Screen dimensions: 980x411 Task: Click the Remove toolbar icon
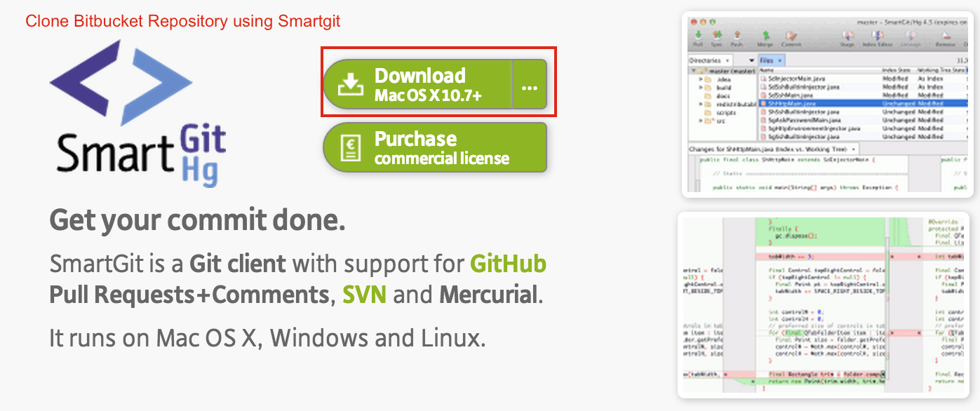pyautogui.click(x=946, y=36)
